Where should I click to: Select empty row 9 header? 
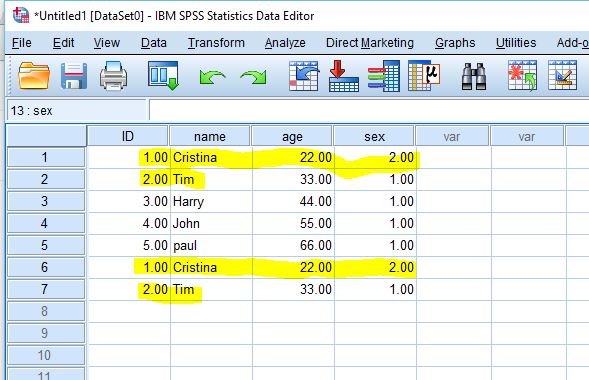tap(46, 333)
